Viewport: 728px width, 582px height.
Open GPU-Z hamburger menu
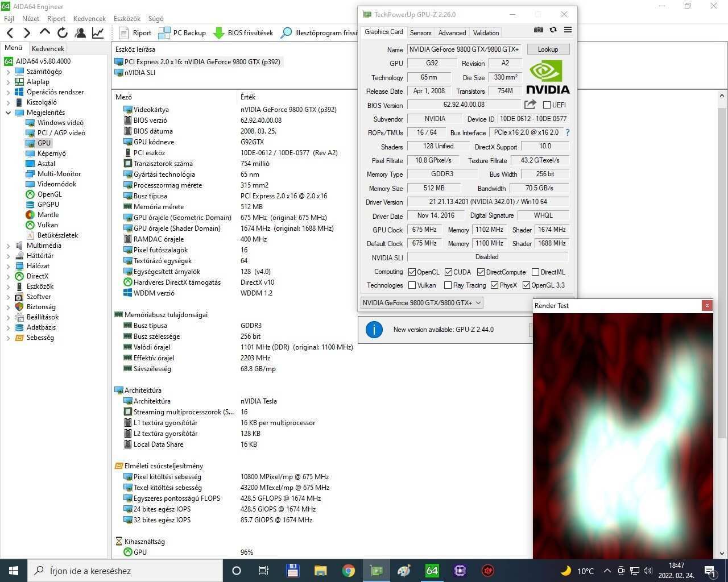click(x=568, y=30)
